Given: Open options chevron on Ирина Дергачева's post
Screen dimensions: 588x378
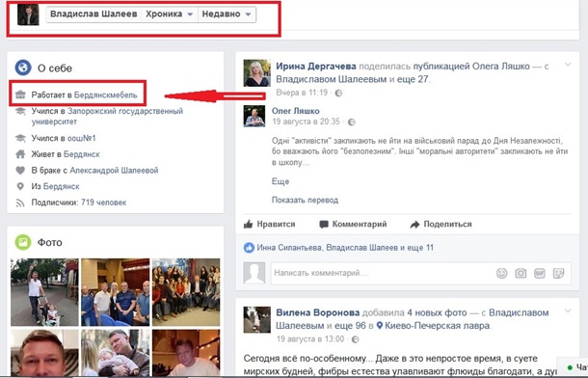Looking at the screenshot, I should coord(568,65).
